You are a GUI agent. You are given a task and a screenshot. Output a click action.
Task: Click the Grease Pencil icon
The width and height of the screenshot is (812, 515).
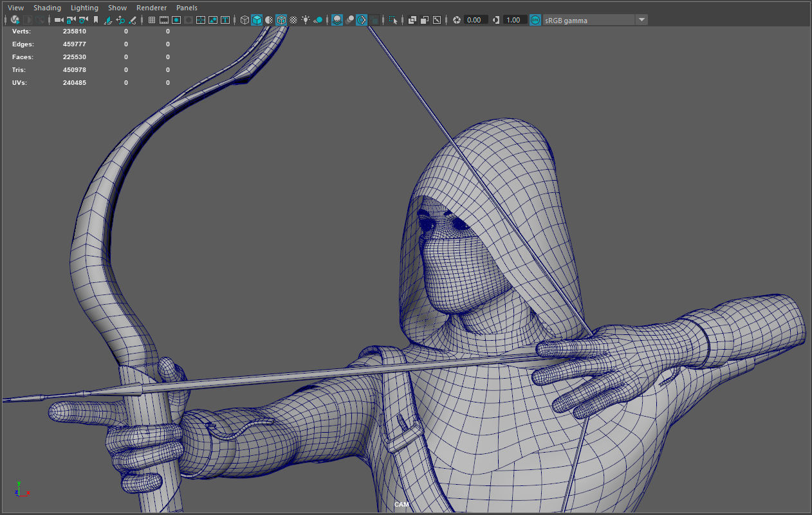click(132, 20)
